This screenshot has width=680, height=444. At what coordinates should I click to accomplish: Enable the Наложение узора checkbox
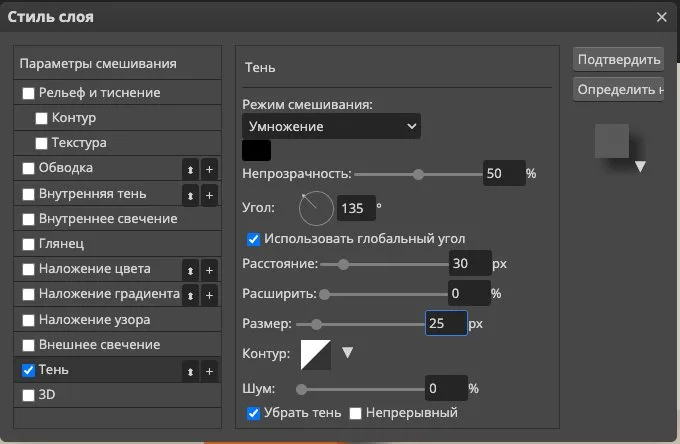pos(29,320)
